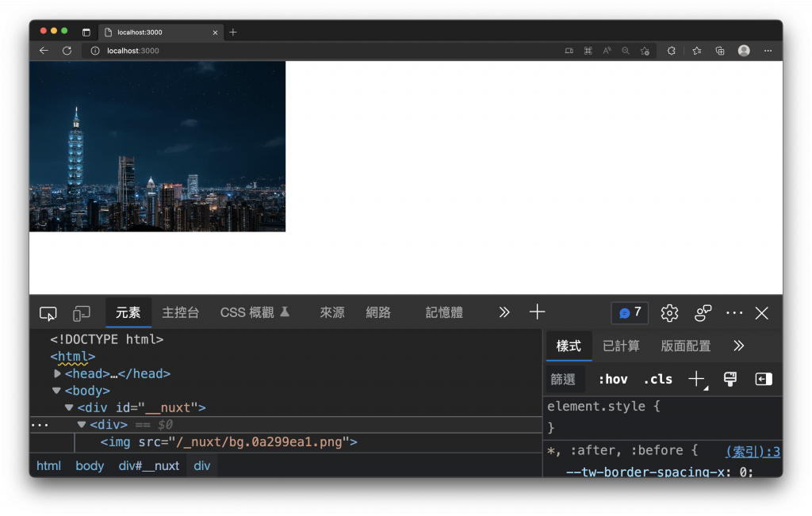Open the issues counter showing 7

point(630,313)
